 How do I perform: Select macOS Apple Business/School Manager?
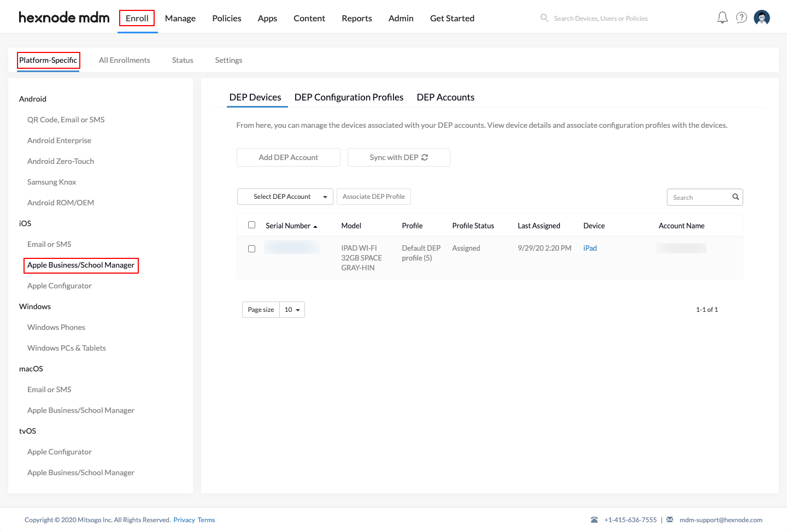pyautogui.click(x=81, y=410)
